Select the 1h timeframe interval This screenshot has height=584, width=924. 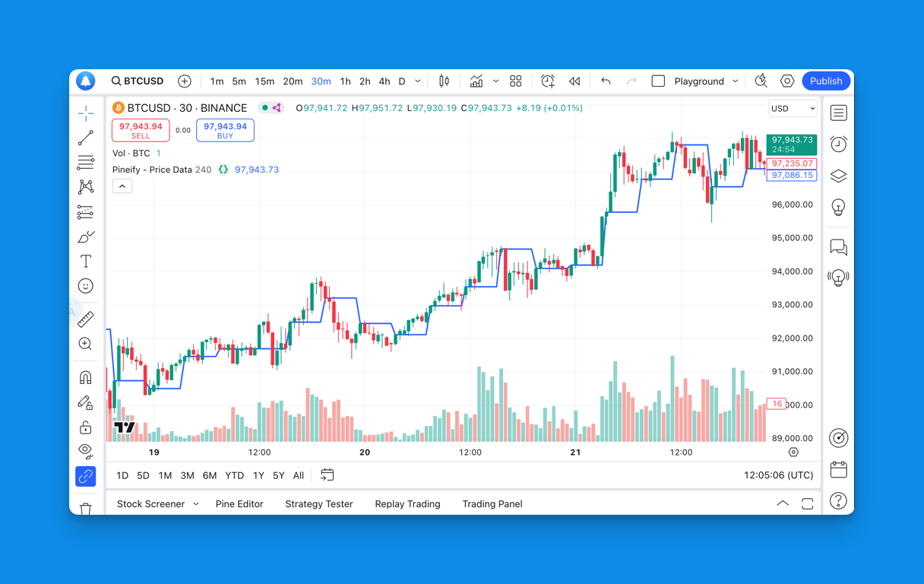click(345, 81)
